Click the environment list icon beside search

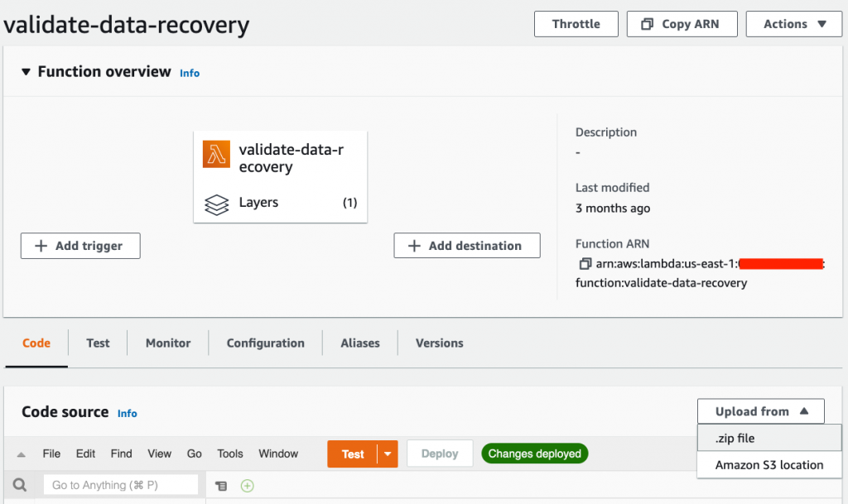tap(219, 485)
